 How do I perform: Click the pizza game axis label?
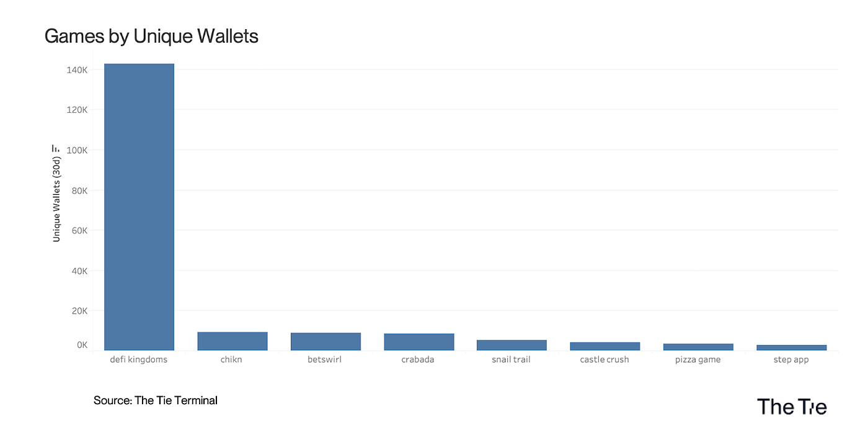698,360
